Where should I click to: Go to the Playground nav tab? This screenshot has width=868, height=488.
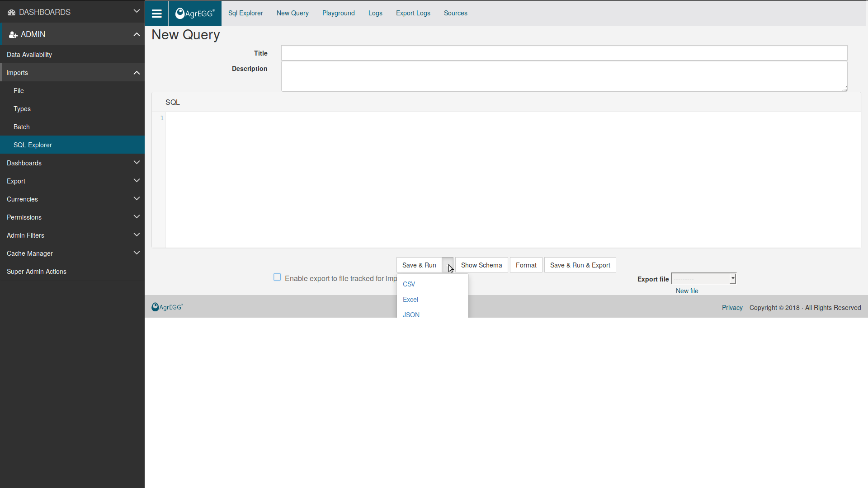[339, 13]
